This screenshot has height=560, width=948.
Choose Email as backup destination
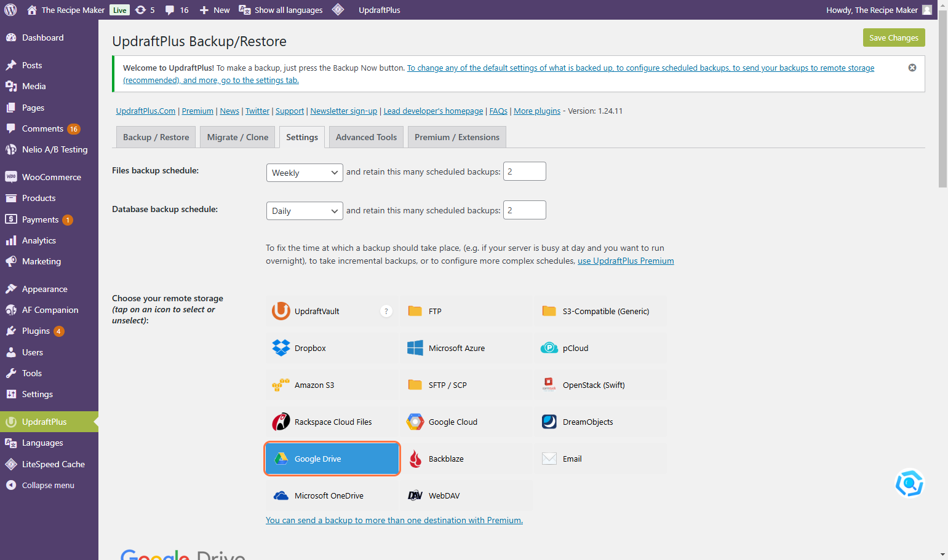(600, 459)
